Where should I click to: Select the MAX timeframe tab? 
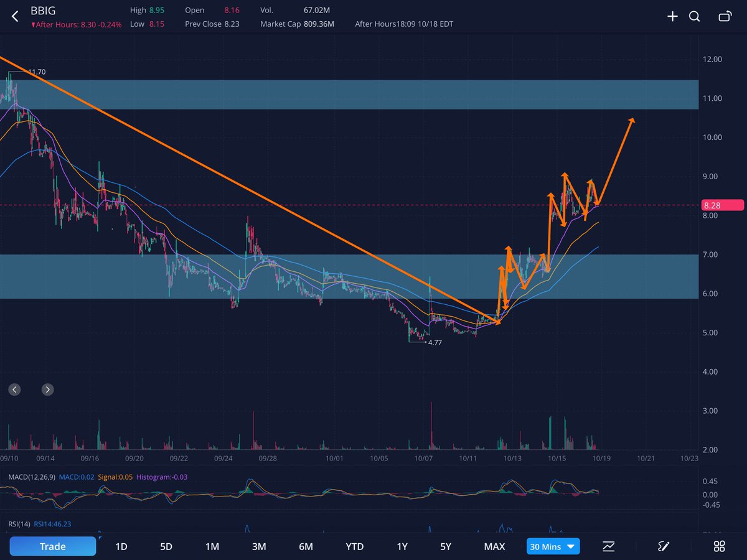pyautogui.click(x=494, y=547)
